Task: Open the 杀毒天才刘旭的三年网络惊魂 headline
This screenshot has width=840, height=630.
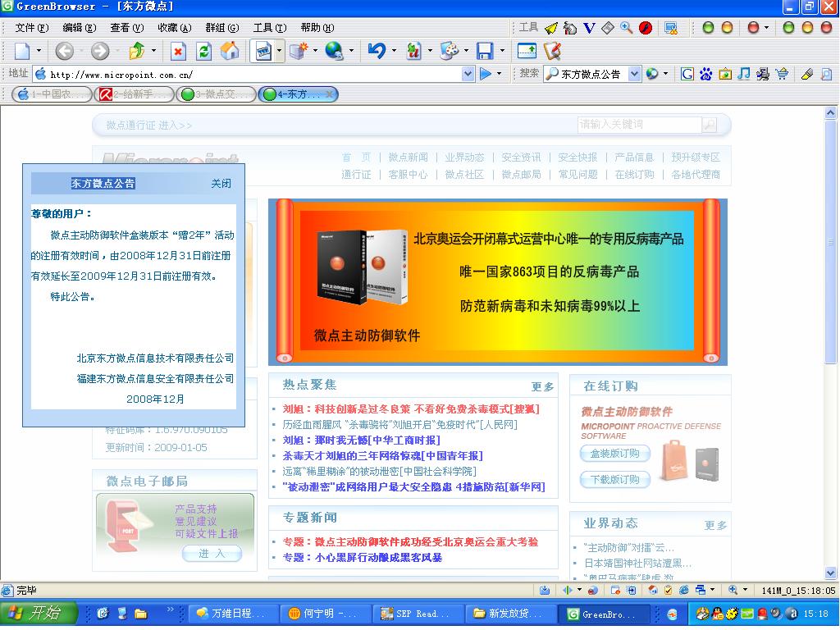Action: [x=383, y=456]
